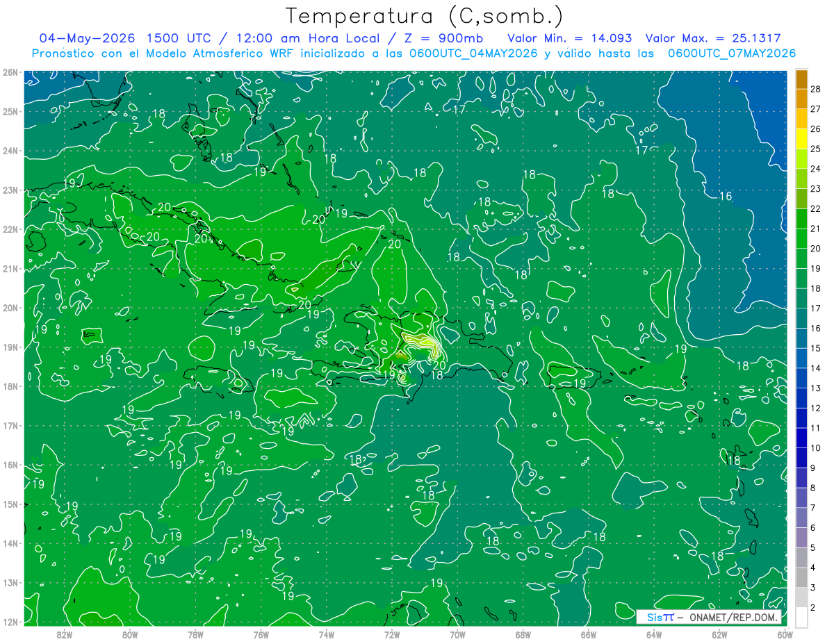Screen dimensions: 834x644
Task: Select the gray 3 colorbar swatch
Action: click(x=801, y=579)
